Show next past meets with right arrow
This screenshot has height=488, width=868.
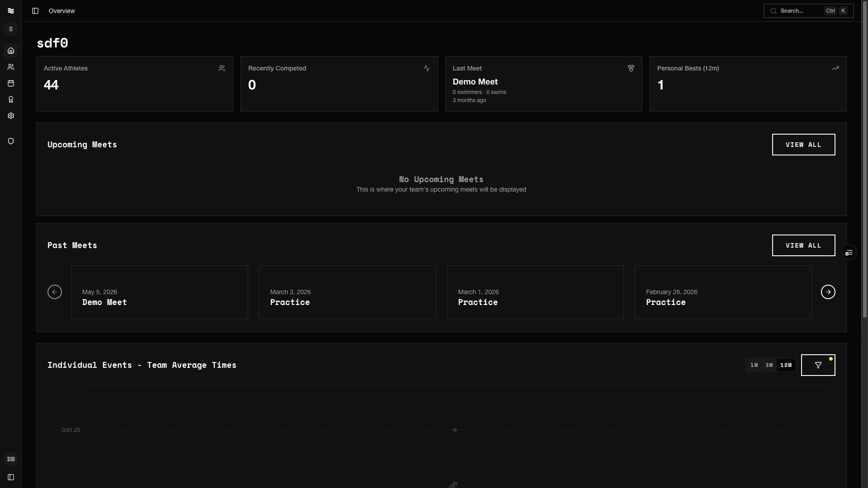[x=828, y=292]
